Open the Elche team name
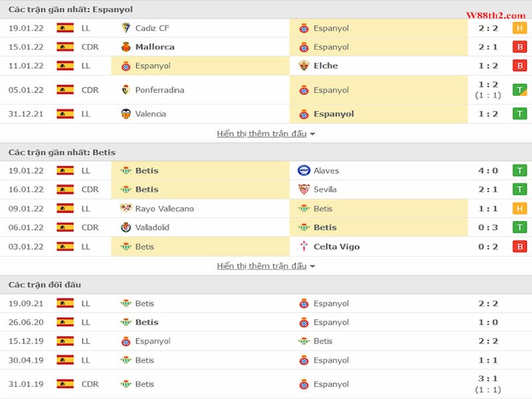 (x=326, y=65)
